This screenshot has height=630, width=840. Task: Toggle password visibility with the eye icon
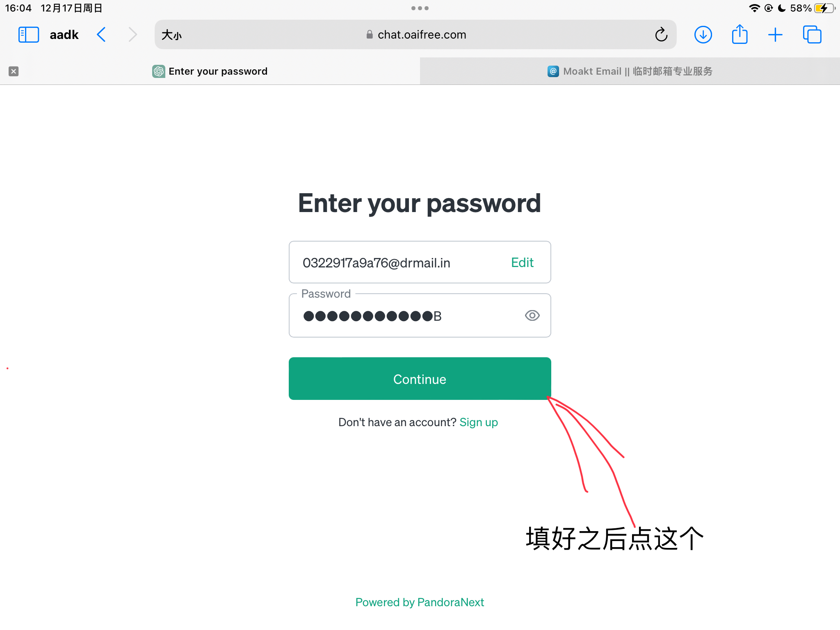click(x=532, y=315)
